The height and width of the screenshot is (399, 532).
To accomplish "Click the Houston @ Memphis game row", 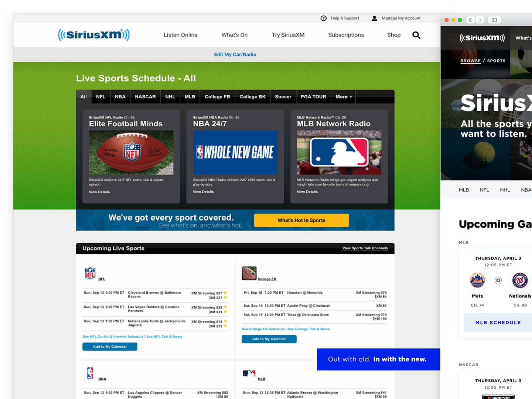I will coord(315,294).
